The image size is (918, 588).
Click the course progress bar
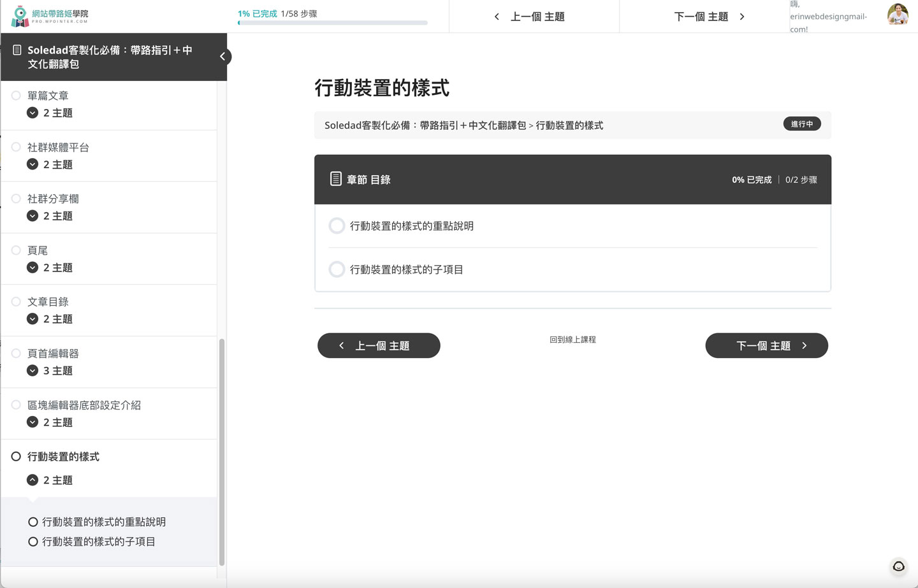click(x=332, y=23)
